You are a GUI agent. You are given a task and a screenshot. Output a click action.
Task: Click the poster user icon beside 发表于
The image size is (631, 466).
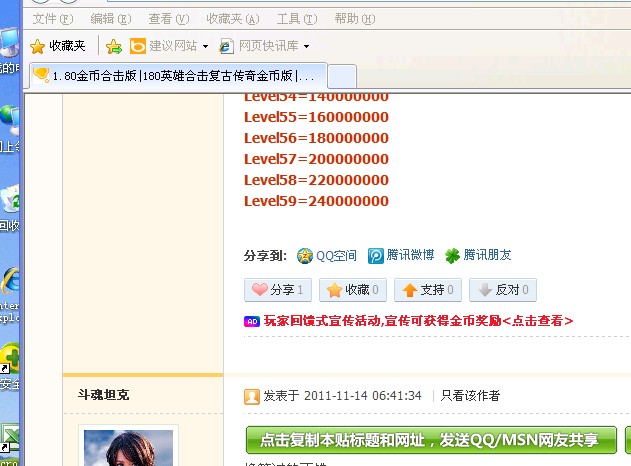(x=252, y=397)
